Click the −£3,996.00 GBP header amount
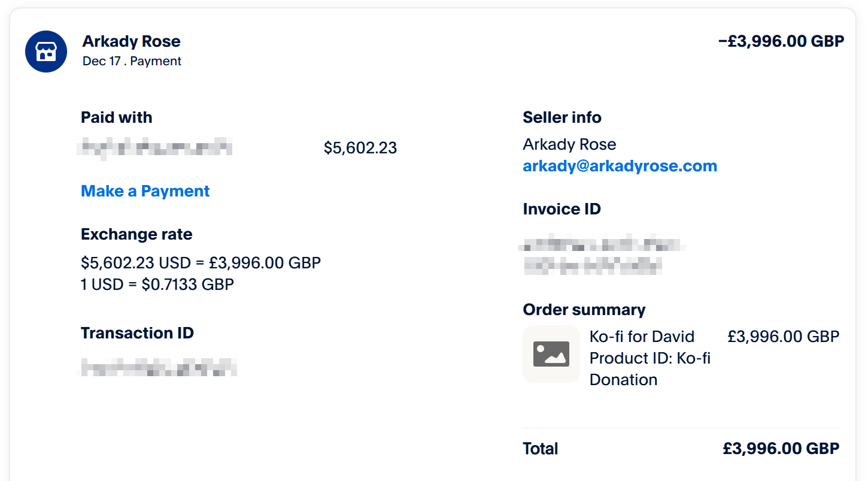The image size is (868, 481). [x=781, y=41]
